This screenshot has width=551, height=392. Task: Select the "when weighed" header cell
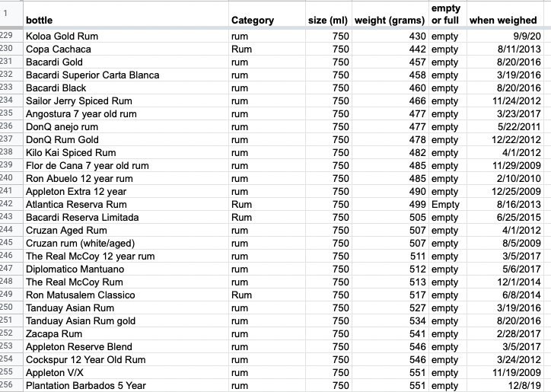[x=503, y=21]
